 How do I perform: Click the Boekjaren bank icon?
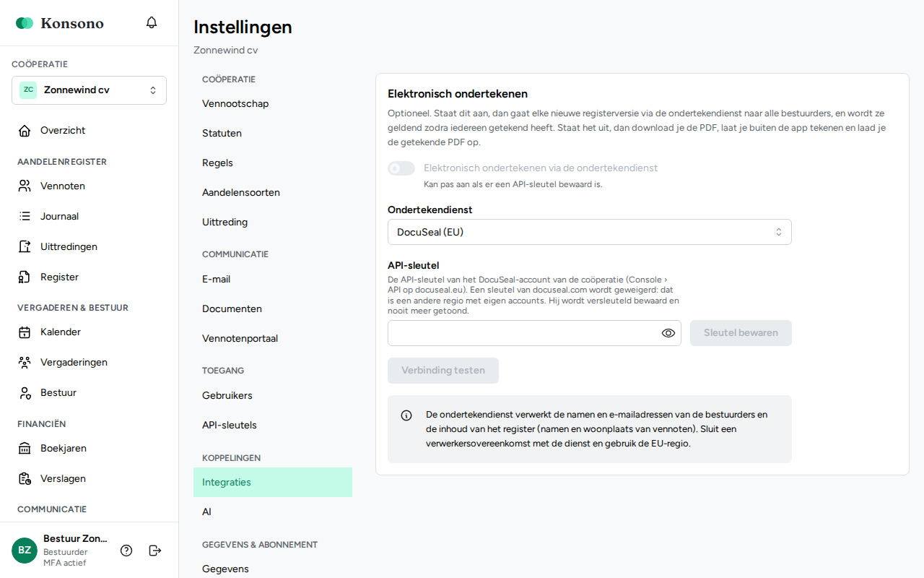[x=25, y=449]
